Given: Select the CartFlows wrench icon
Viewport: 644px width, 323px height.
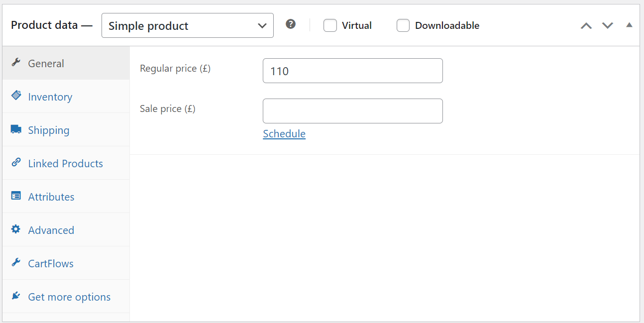Looking at the screenshot, I should [x=15, y=263].
